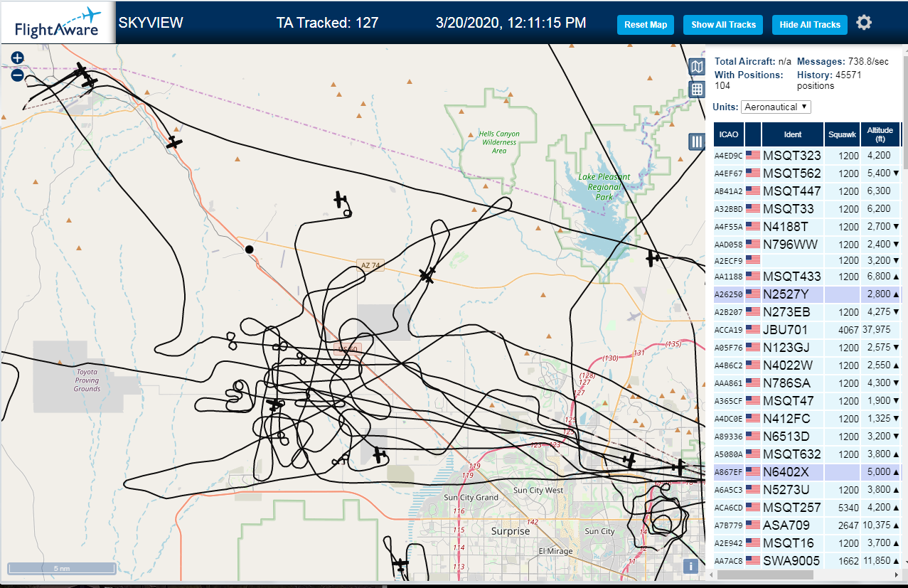The width and height of the screenshot is (908, 588).
Task: Select the N6513D aircraft row
Action: pos(808,437)
